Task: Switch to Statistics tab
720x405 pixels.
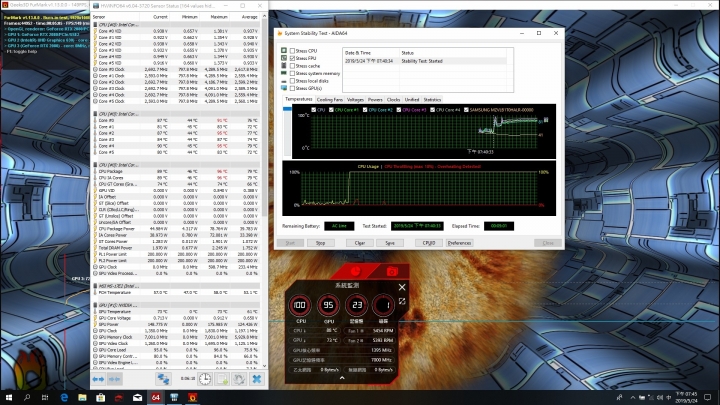Action: pyautogui.click(x=432, y=100)
